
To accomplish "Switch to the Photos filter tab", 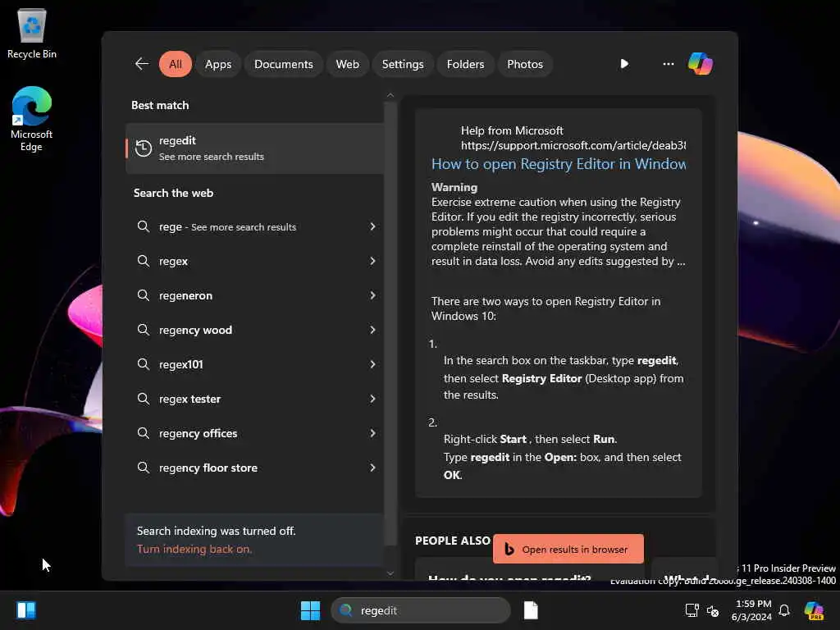I will click(x=525, y=64).
